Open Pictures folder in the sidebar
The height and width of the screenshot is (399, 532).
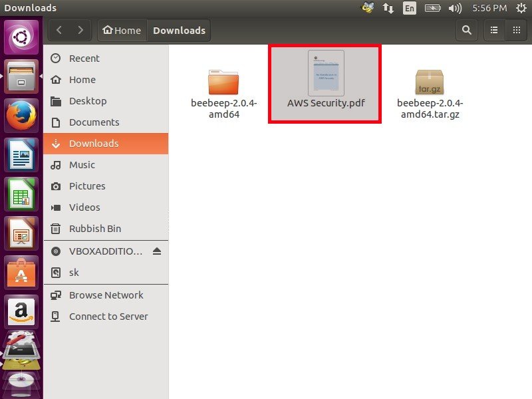point(106,186)
